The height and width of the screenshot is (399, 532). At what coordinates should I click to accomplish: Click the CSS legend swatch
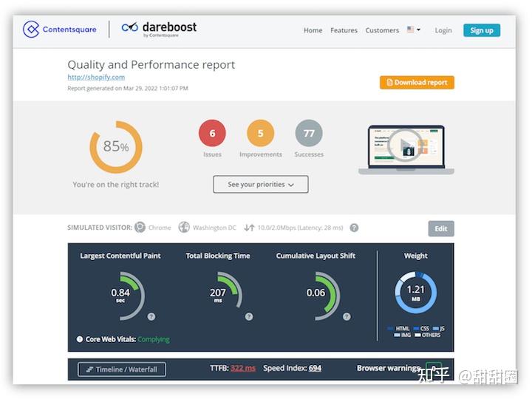(416, 328)
